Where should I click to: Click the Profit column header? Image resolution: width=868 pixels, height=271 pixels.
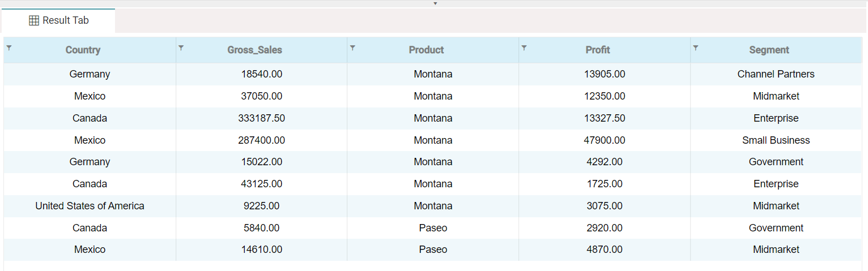point(598,50)
